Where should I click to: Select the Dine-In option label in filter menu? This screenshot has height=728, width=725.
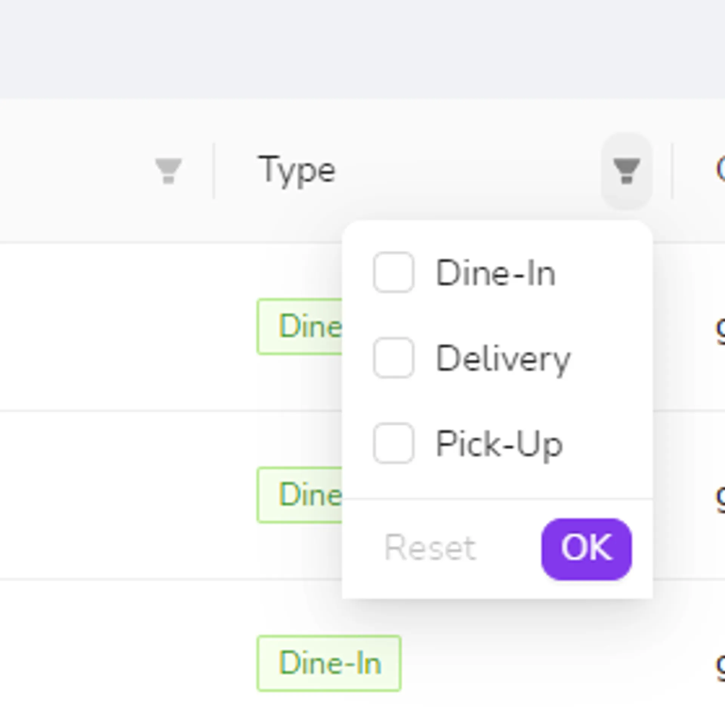click(495, 273)
